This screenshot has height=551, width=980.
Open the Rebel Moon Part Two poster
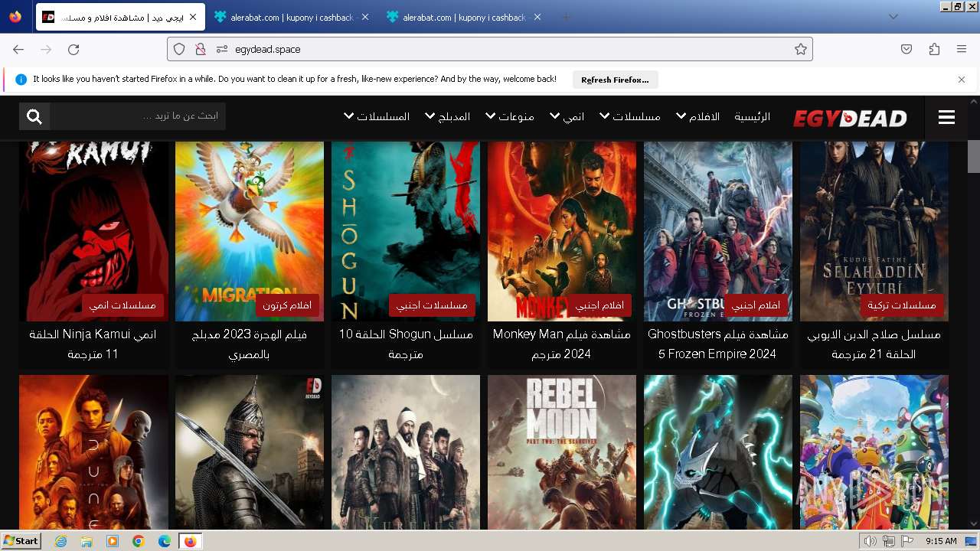click(562, 452)
